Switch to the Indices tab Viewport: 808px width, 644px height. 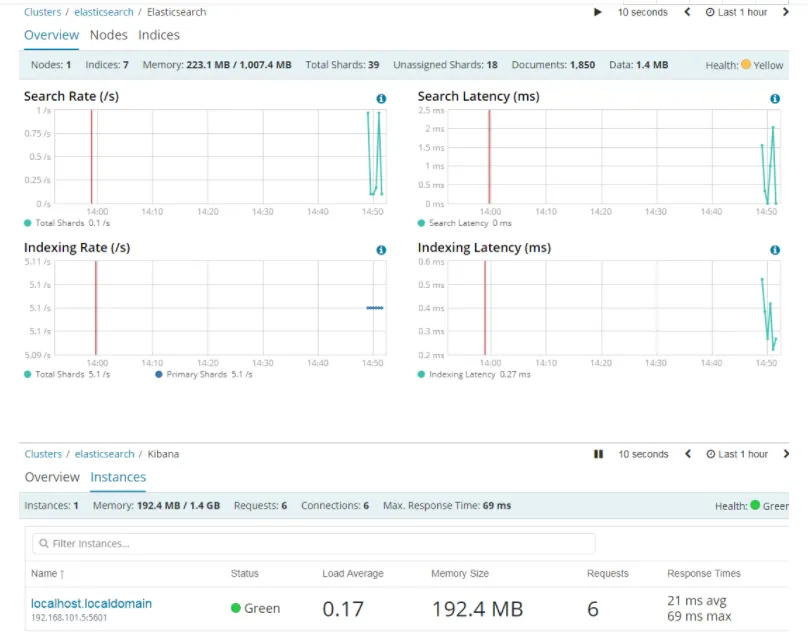[159, 35]
